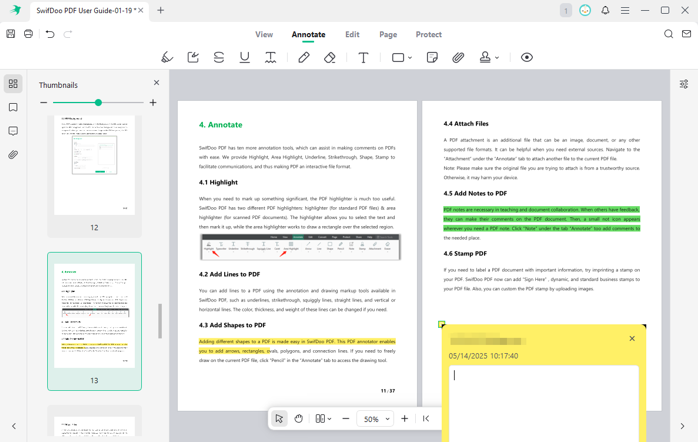This screenshot has height=442, width=699.
Task: Switch to the View tab
Action: tap(264, 34)
